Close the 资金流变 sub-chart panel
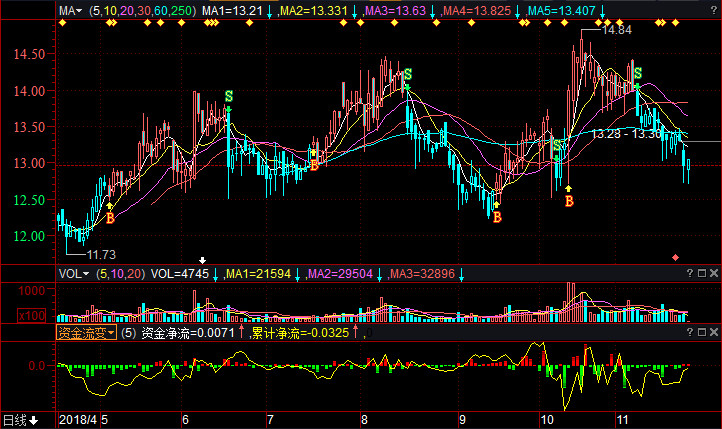Viewport: 722px width, 429px height. (x=714, y=332)
